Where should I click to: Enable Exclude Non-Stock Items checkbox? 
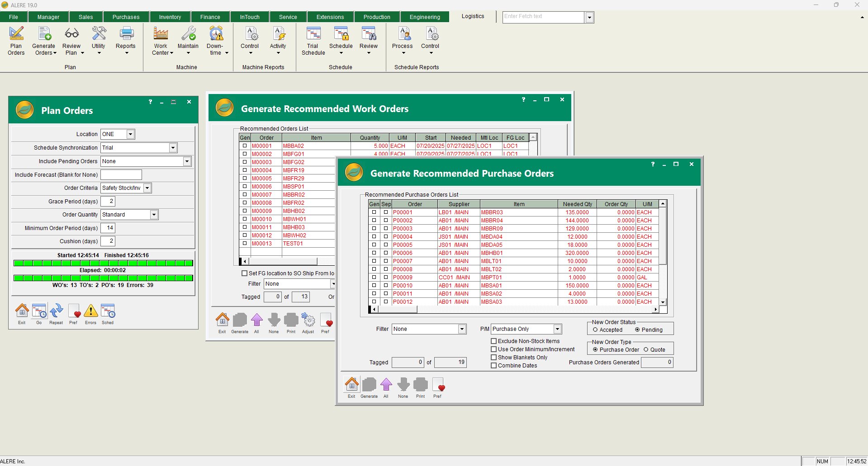tap(494, 341)
